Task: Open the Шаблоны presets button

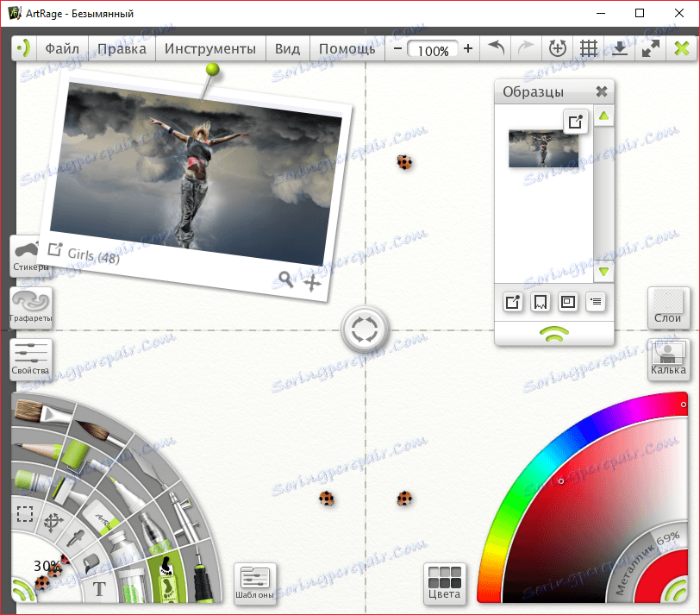Action: (254, 583)
